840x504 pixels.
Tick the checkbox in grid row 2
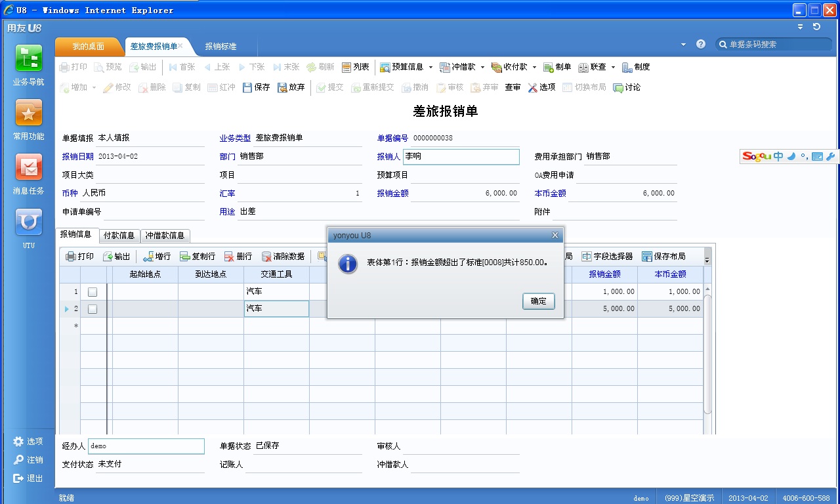click(x=93, y=309)
